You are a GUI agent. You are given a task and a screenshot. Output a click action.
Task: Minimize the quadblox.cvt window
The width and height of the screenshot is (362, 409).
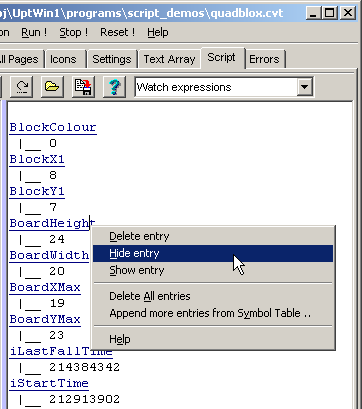click(x=313, y=13)
